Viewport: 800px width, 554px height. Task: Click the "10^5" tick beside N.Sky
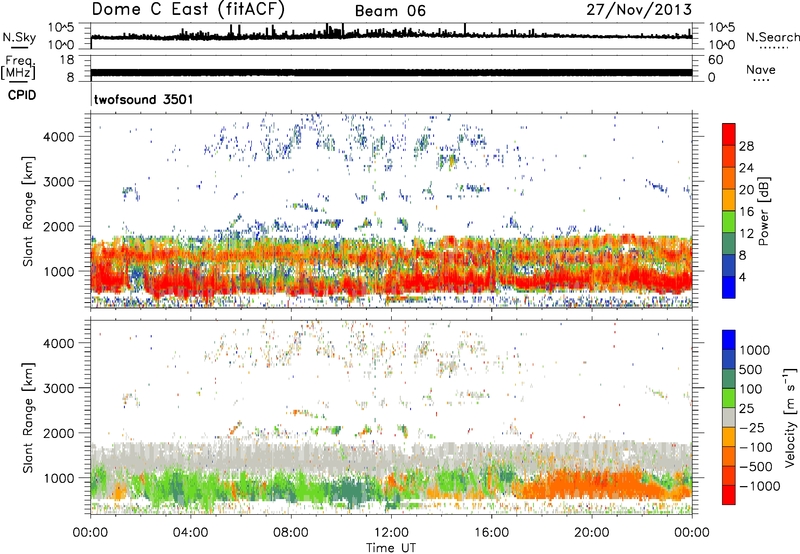click(61, 28)
